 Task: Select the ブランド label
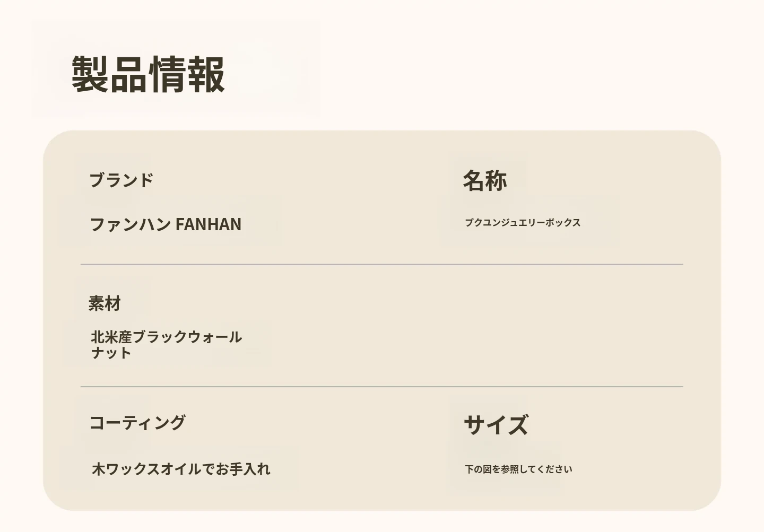121,180
